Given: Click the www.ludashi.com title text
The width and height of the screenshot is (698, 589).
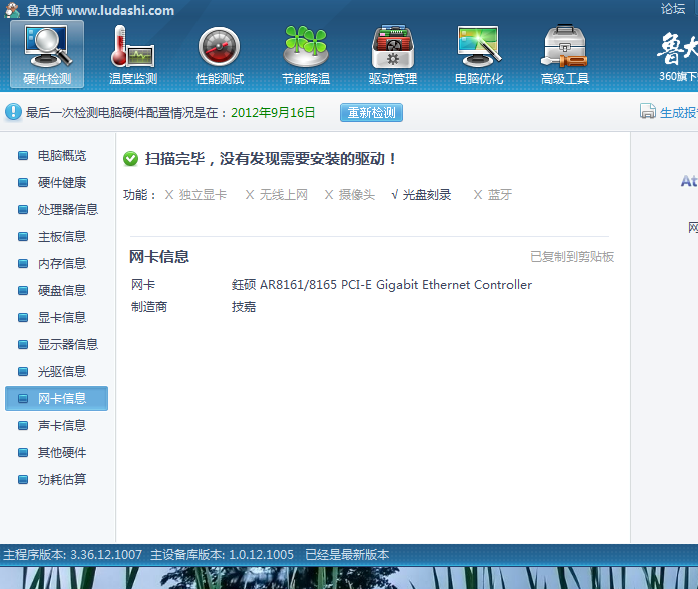Looking at the screenshot, I should click(120, 10).
